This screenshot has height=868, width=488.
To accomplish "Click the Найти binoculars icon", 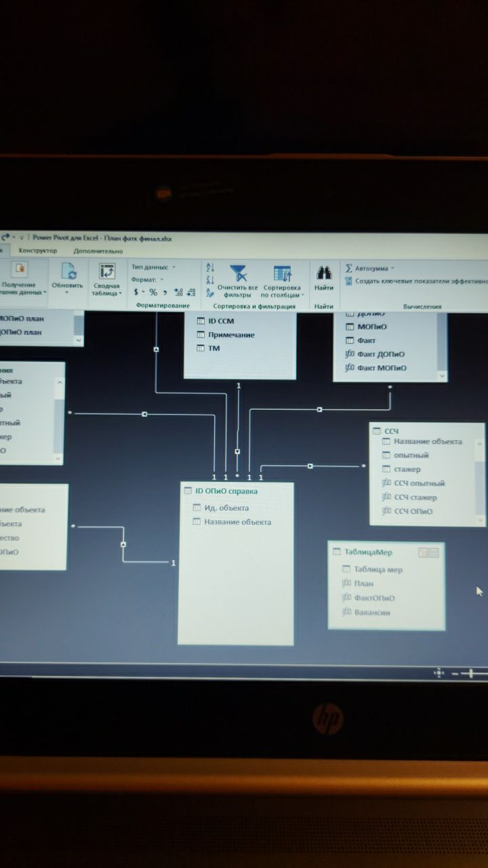I will pos(324,273).
